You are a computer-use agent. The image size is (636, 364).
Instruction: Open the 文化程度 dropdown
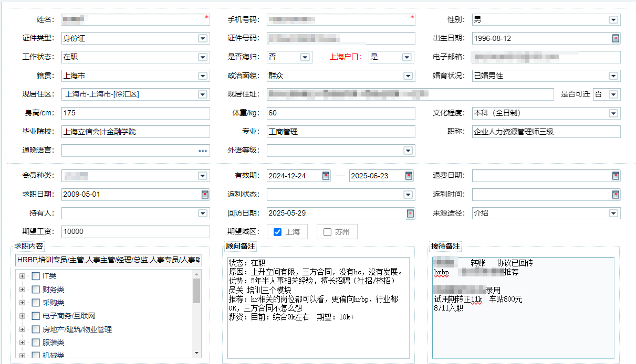613,113
